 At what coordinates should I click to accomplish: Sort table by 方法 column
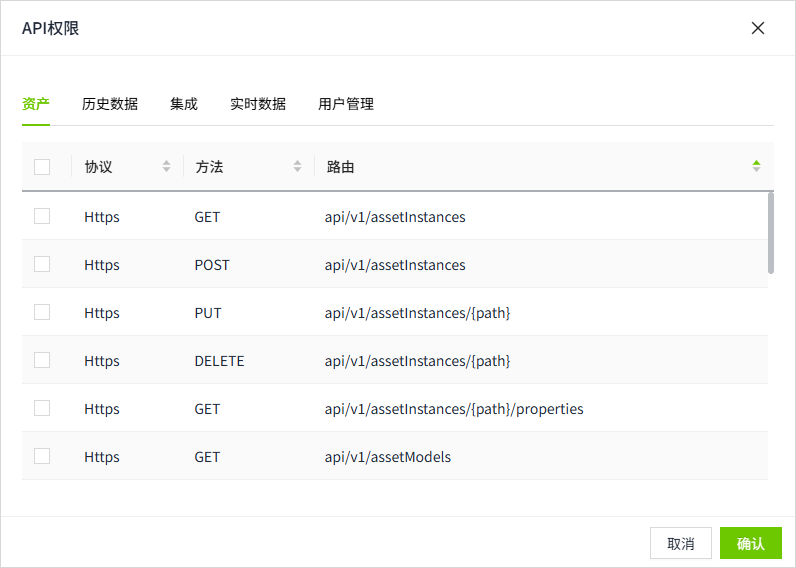pos(297,167)
